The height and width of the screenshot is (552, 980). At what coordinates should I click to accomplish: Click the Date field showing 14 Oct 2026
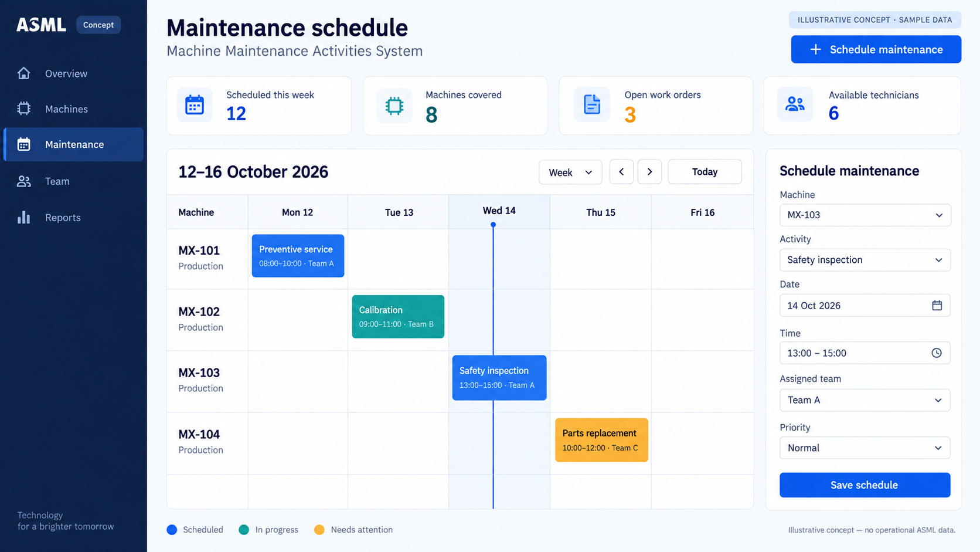tap(865, 305)
